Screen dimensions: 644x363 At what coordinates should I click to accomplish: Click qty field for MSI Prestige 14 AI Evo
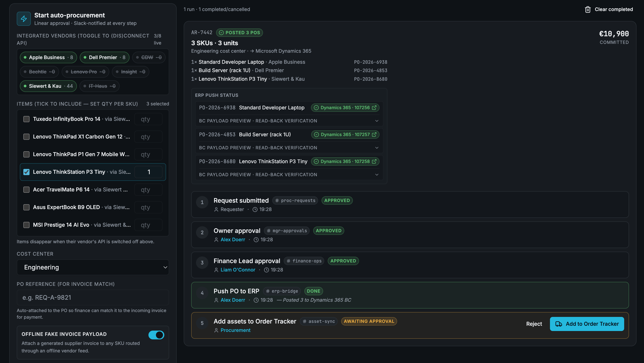pos(148,225)
